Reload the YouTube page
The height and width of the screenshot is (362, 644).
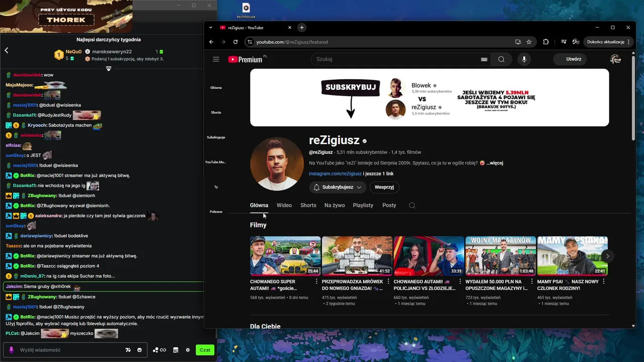click(235, 42)
